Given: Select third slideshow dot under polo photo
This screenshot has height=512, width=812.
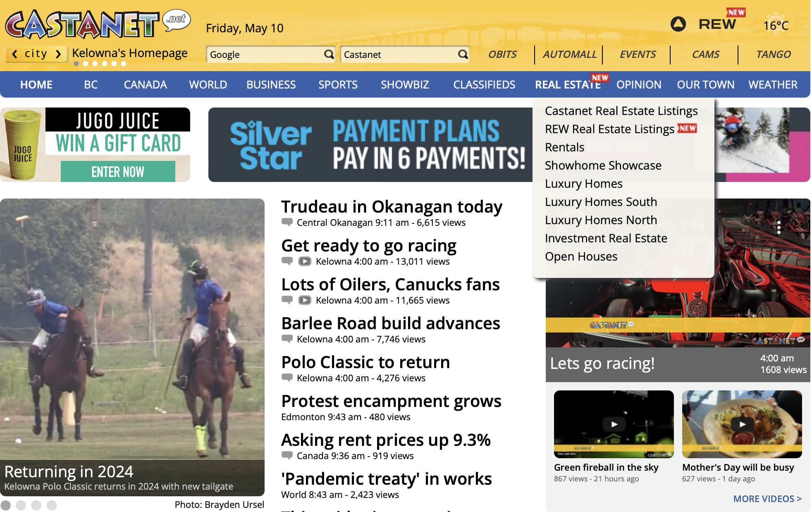Looking at the screenshot, I should click(x=36, y=505).
